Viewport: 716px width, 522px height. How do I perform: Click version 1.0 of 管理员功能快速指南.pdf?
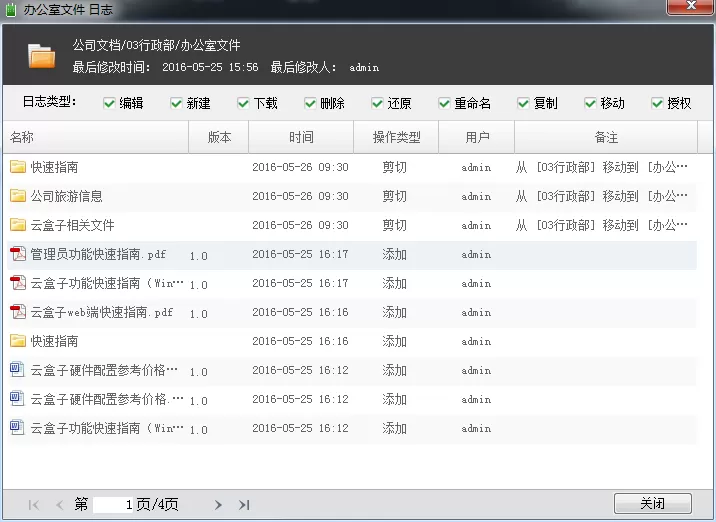click(x=199, y=256)
